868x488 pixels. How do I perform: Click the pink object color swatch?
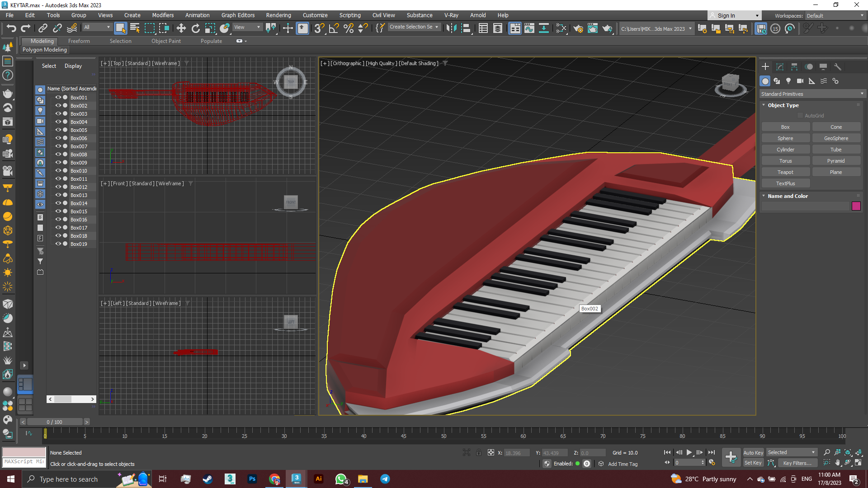click(856, 206)
